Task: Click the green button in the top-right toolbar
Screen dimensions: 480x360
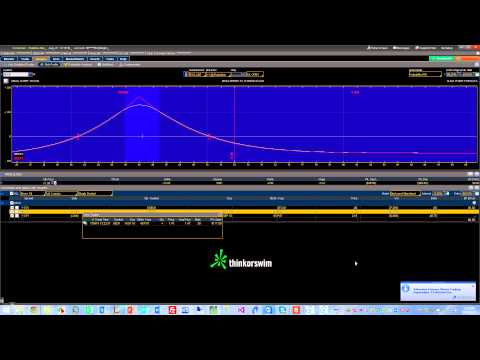Action: tap(442, 58)
